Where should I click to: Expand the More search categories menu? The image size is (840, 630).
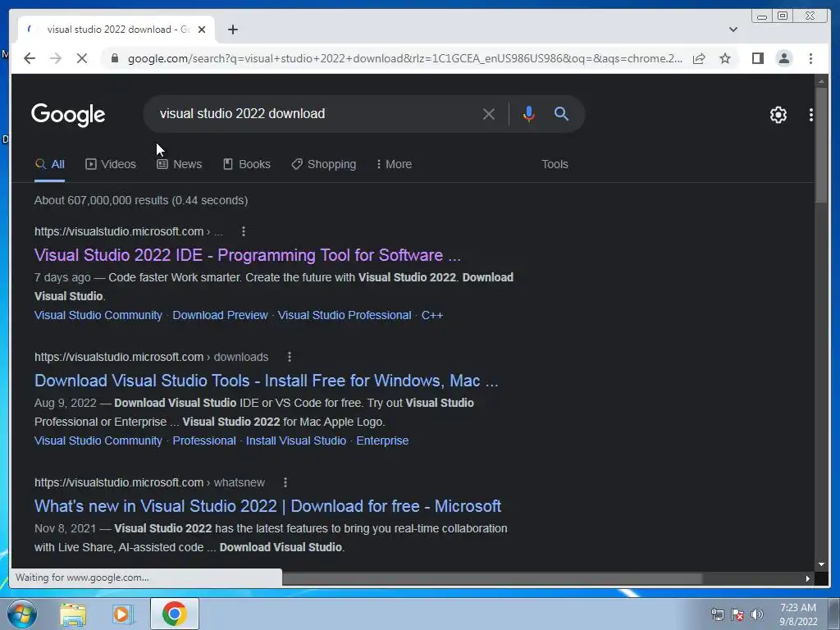click(395, 164)
